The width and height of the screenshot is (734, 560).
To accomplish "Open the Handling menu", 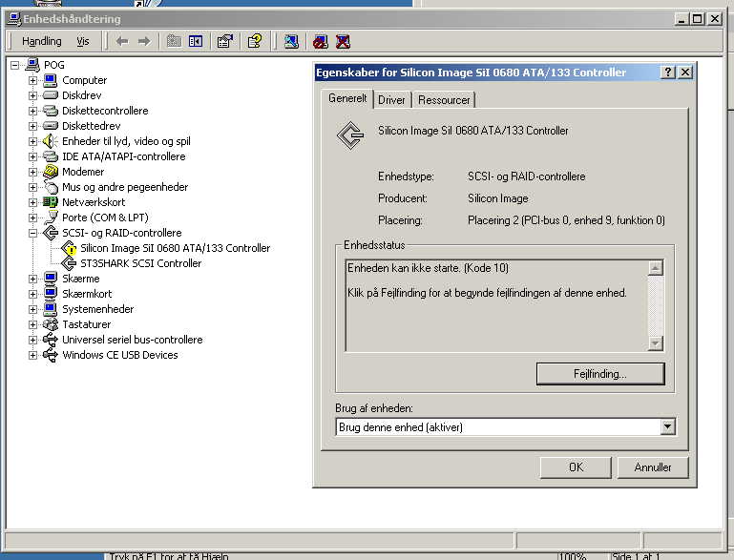I will 41,41.
